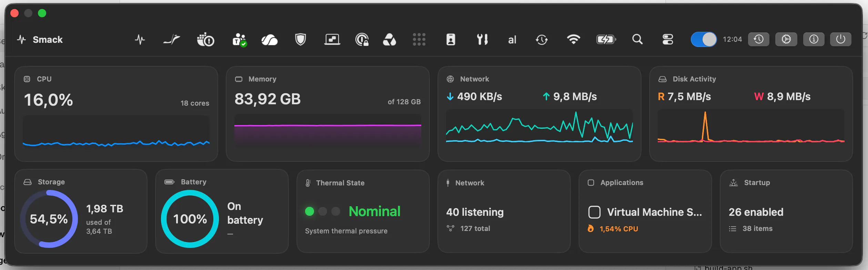
Task: Click the "83,92 GB" memory value
Action: click(x=268, y=99)
